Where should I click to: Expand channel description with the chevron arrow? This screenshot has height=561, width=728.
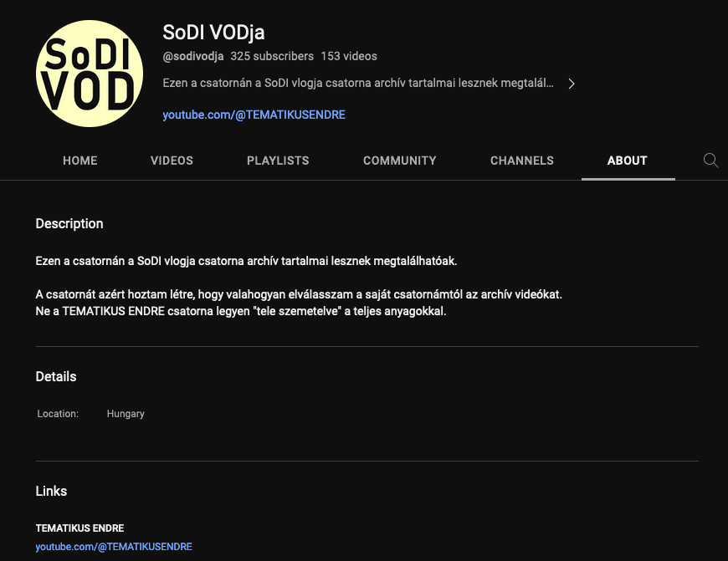tap(572, 84)
